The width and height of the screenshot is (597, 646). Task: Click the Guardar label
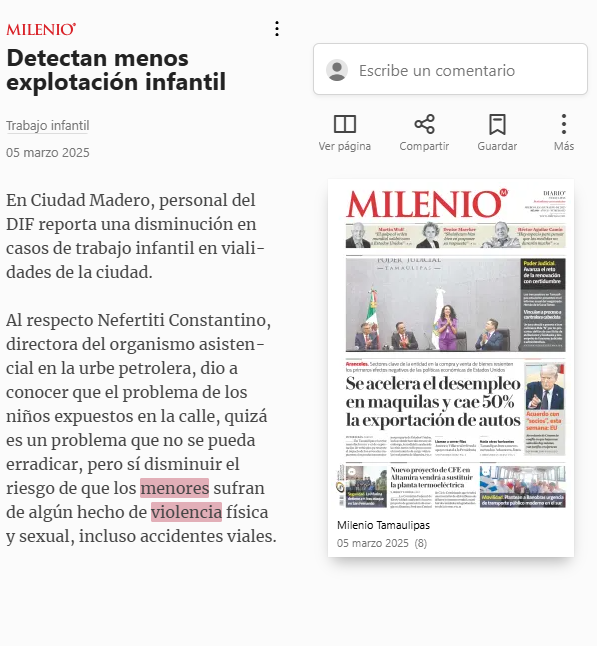coord(497,146)
